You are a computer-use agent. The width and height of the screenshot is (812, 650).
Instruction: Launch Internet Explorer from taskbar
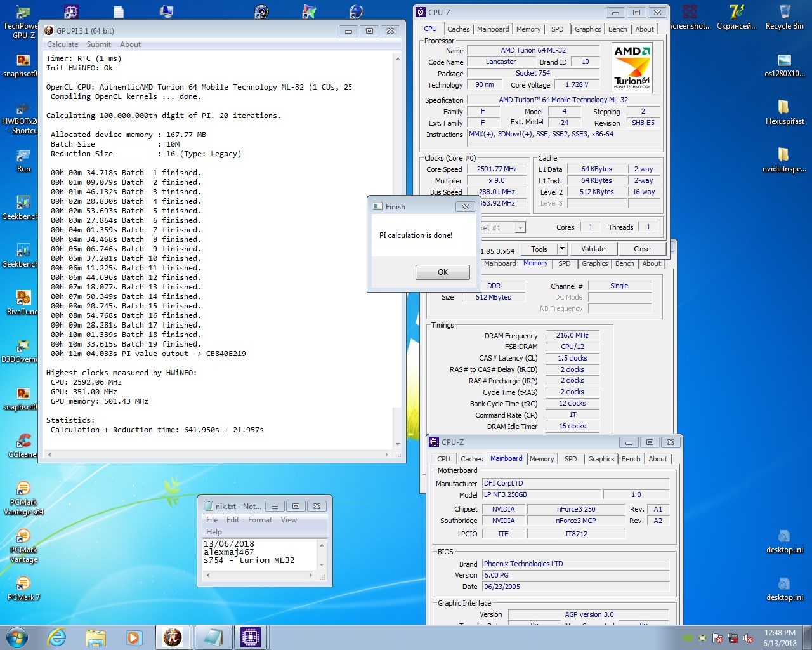(x=56, y=637)
